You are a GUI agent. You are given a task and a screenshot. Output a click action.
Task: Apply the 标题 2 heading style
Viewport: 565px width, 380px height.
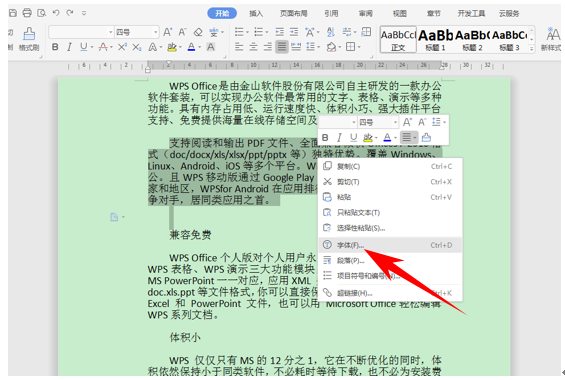(x=472, y=39)
